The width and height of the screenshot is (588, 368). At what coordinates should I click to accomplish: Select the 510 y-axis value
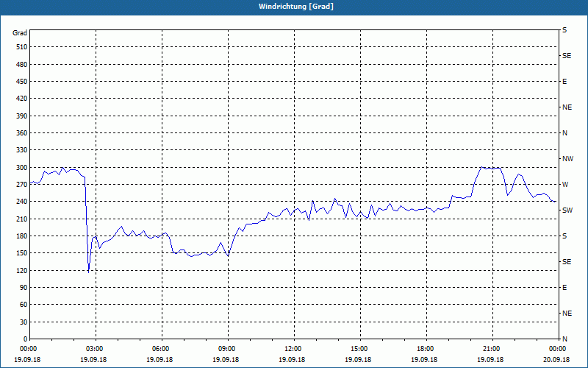[21, 47]
